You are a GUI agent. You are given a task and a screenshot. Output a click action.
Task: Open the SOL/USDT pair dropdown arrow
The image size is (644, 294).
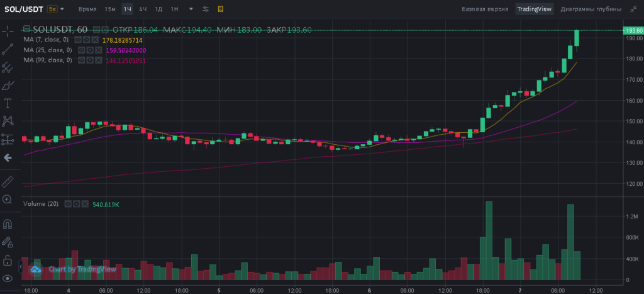[x=64, y=10]
